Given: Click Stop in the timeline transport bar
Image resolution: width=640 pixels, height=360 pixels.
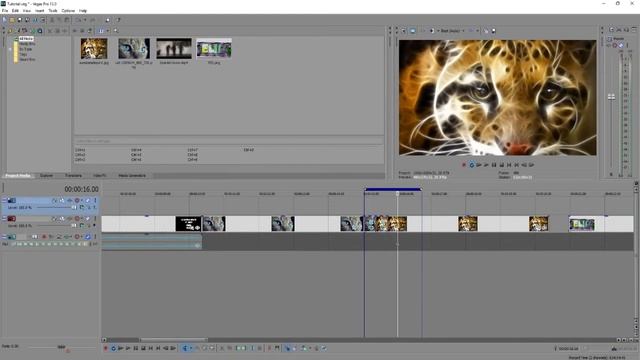Looking at the screenshot, I should pyautogui.click(x=143, y=348).
